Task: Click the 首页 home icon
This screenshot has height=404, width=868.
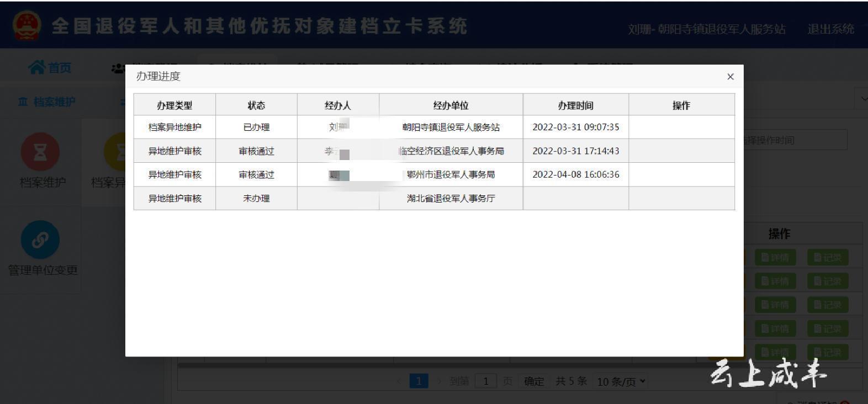Action: (x=37, y=67)
